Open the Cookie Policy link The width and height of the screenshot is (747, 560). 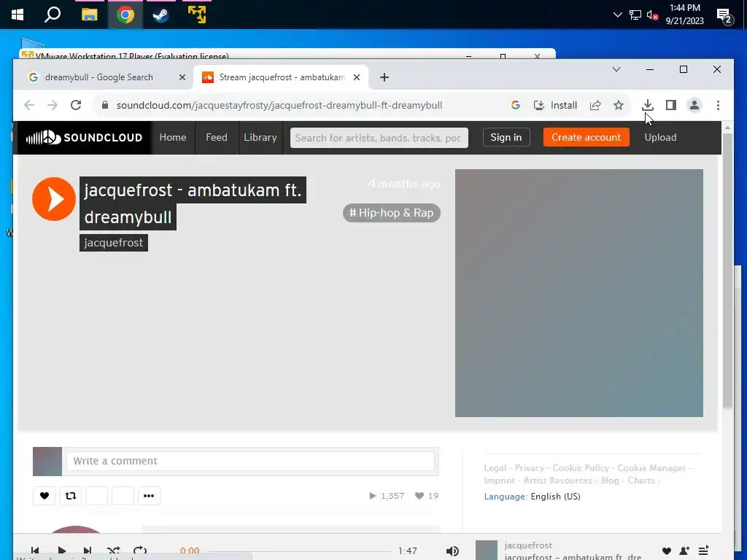click(580, 468)
